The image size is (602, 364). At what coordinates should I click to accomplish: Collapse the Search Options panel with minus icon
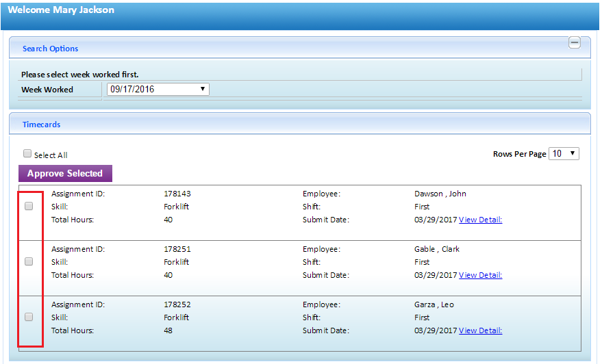pyautogui.click(x=575, y=42)
